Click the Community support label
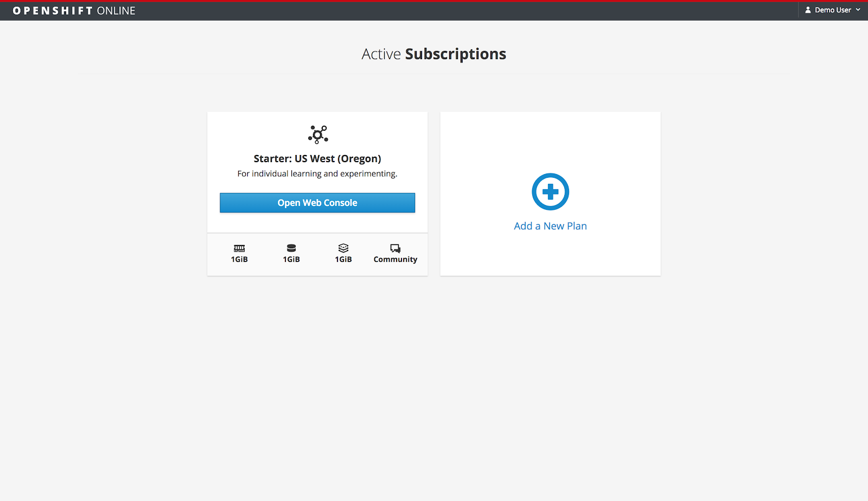Screen dimensions: 868x501 pos(395,260)
